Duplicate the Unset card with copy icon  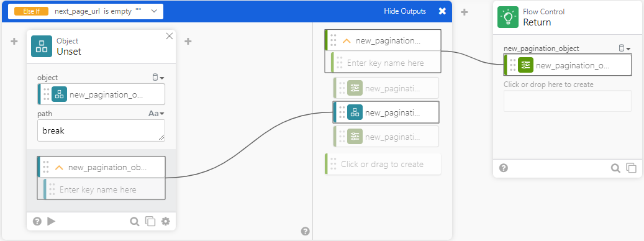point(150,222)
